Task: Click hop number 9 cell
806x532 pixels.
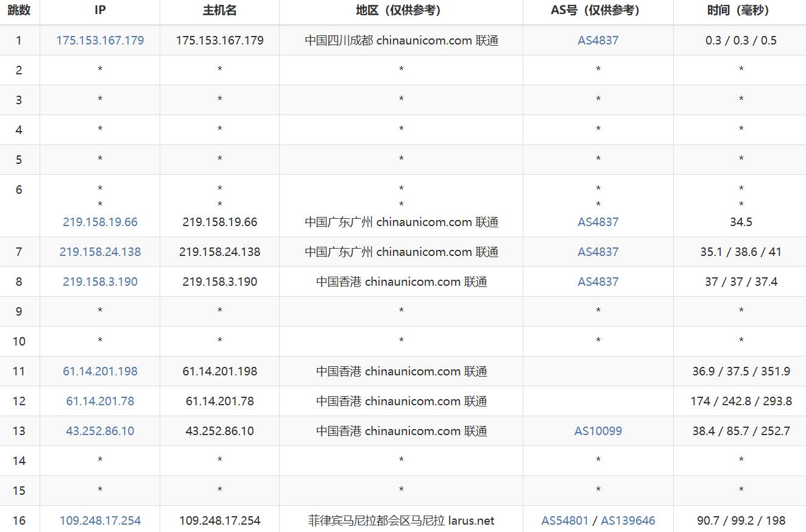Action: click(19, 311)
